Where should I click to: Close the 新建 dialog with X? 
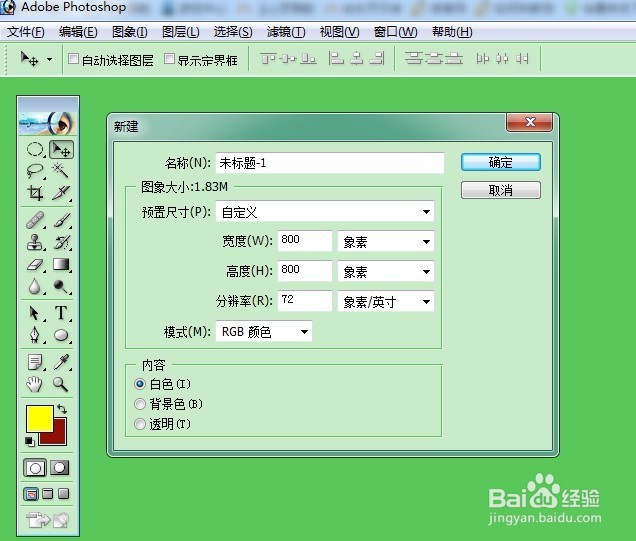point(529,122)
